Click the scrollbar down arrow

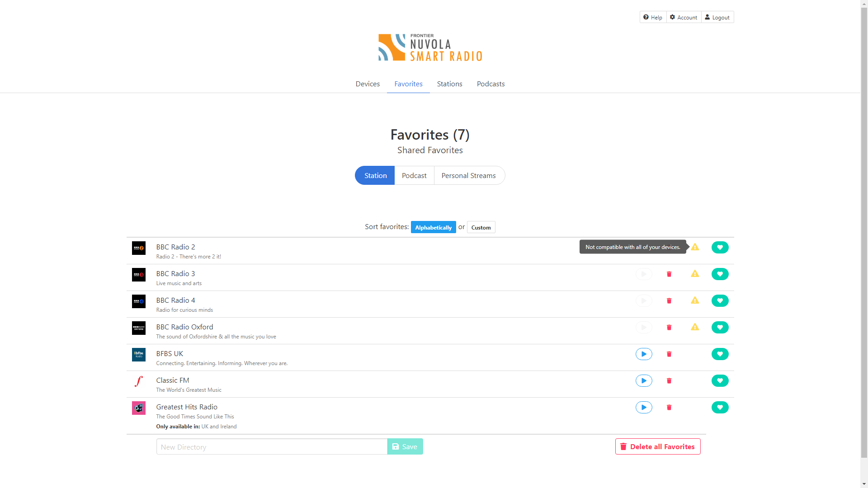[x=864, y=484]
